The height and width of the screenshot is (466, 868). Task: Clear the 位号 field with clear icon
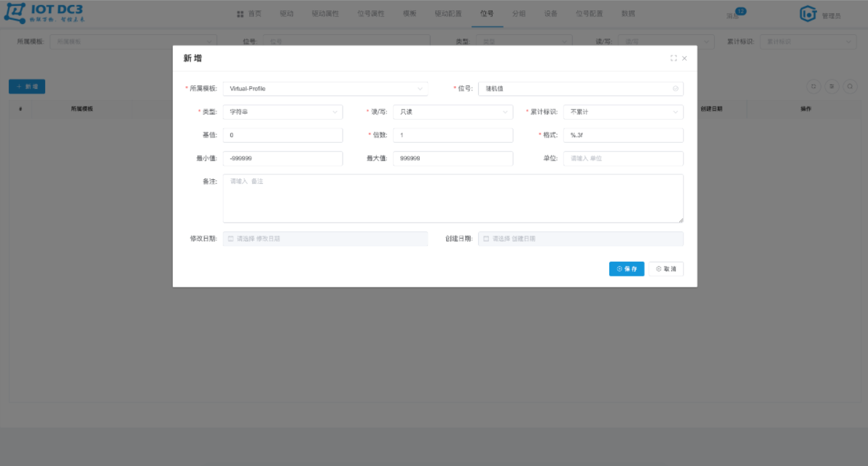click(676, 89)
